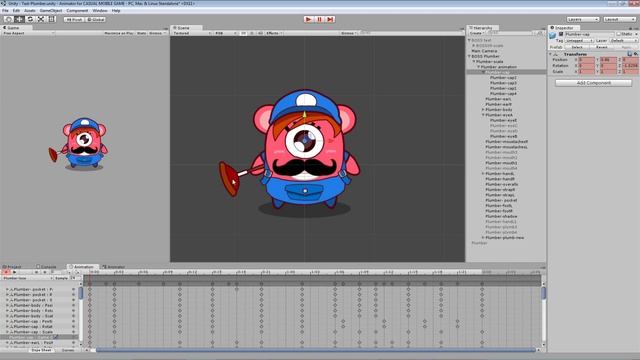The width and height of the screenshot is (640, 360).
Task: Open the Free Aspect dropdown in Game view
Action: pyautogui.click(x=28, y=33)
